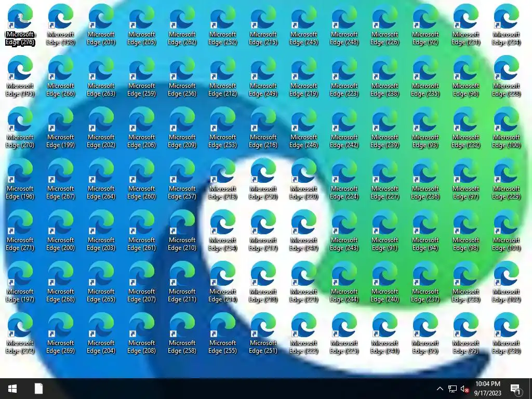Open the notification center icon
Image resolution: width=532 pixels, height=399 pixels.
[x=516, y=389]
